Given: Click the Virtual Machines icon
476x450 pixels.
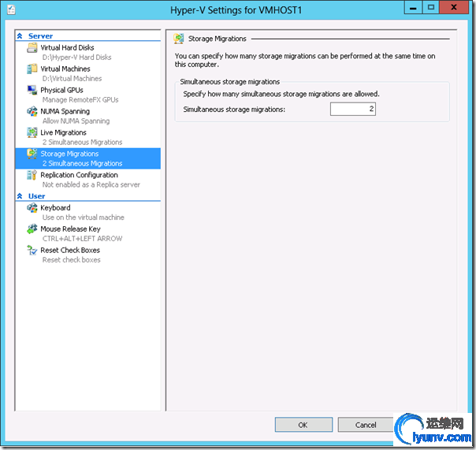Looking at the screenshot, I should 32,69.
